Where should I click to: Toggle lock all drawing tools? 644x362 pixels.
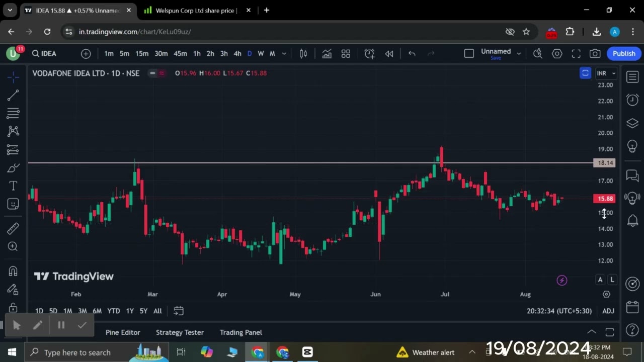pyautogui.click(x=14, y=307)
